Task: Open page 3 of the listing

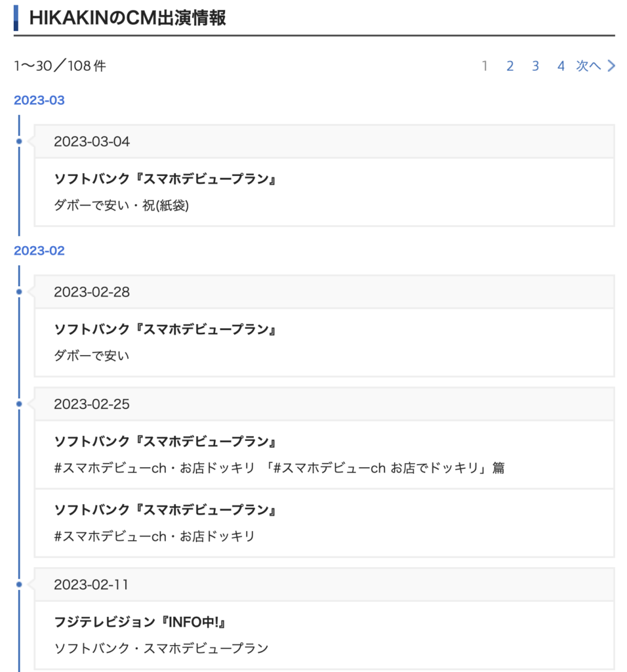Action: [535, 66]
